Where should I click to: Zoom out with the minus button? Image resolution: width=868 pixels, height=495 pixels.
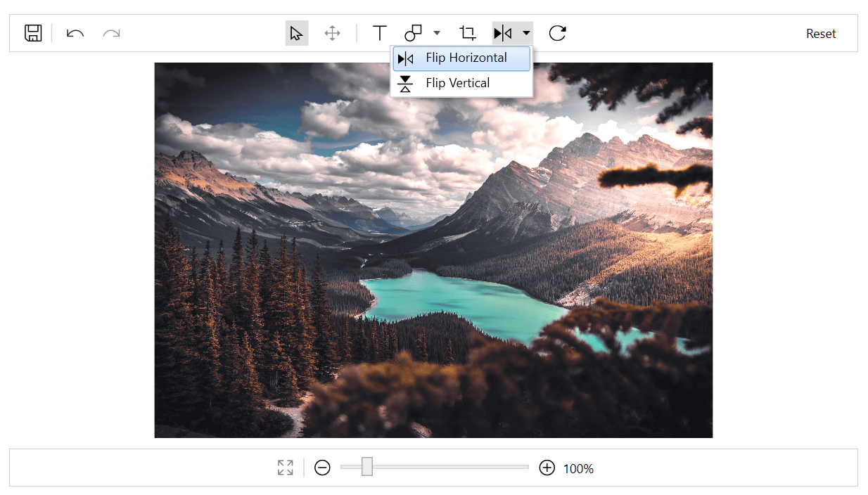pyautogui.click(x=322, y=468)
